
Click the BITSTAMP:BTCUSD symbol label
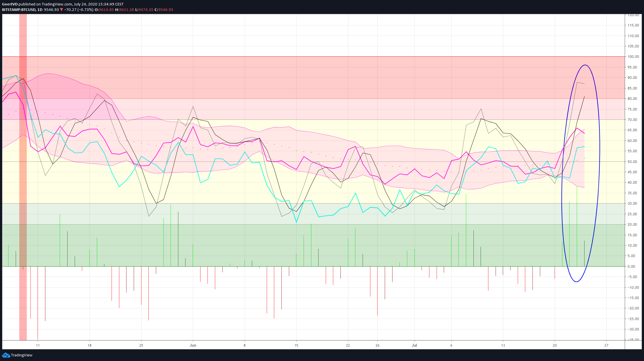19,9
